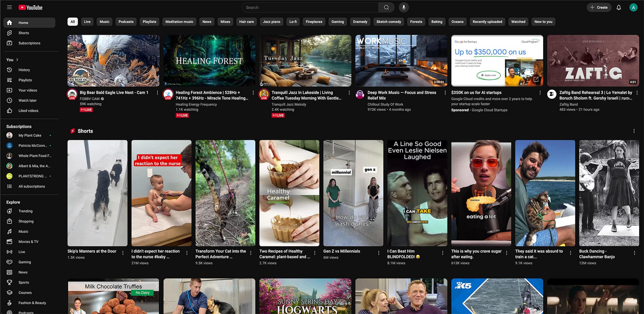Screen dimensions: 644x314
Task: Click the Movies & TV clapperboard icon
Action: tap(9, 242)
